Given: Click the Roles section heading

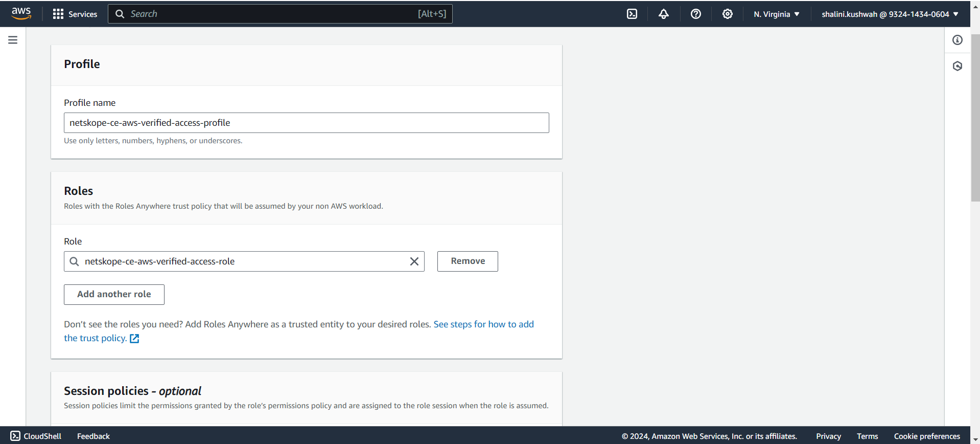Looking at the screenshot, I should [x=79, y=191].
